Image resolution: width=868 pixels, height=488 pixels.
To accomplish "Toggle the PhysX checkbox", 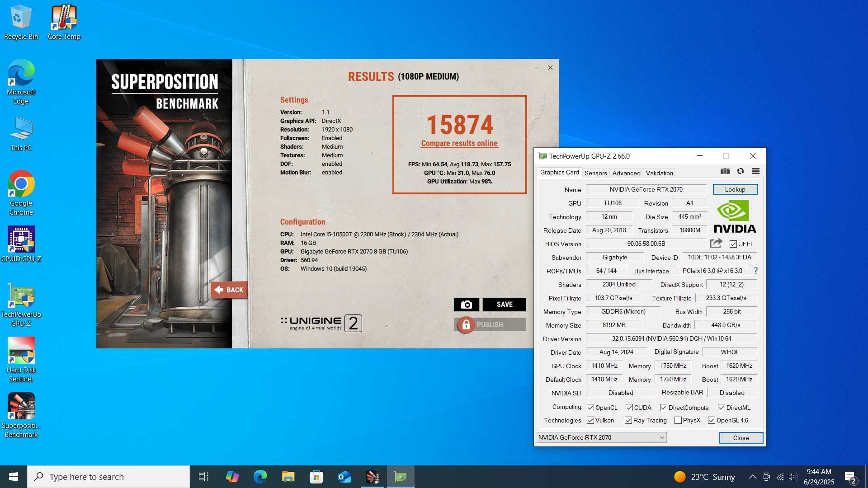I will pyautogui.click(x=678, y=420).
